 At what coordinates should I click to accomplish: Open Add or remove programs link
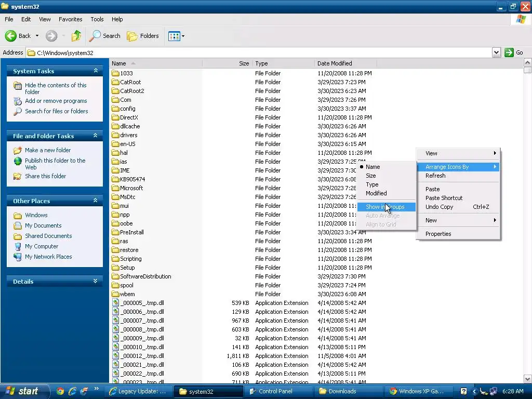tap(56, 101)
